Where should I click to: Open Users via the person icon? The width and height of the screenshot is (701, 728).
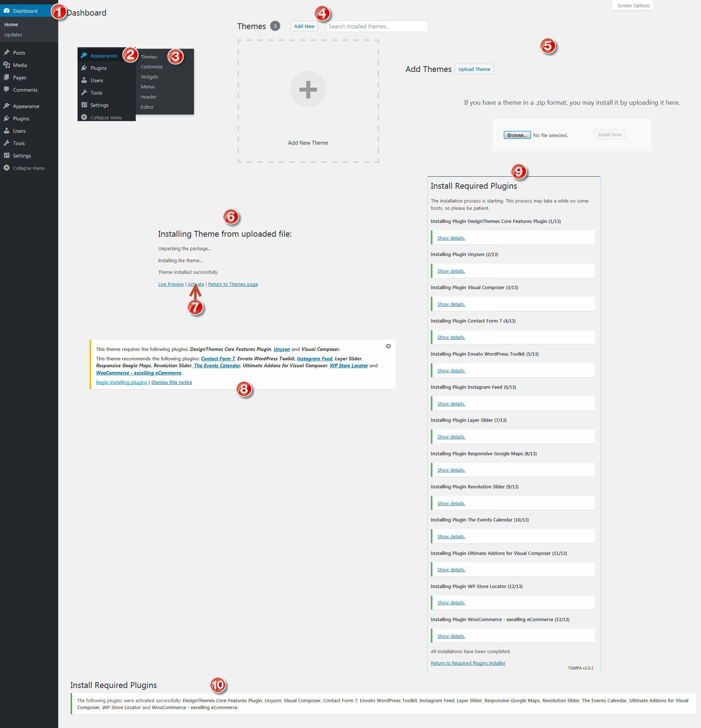pyautogui.click(x=7, y=131)
